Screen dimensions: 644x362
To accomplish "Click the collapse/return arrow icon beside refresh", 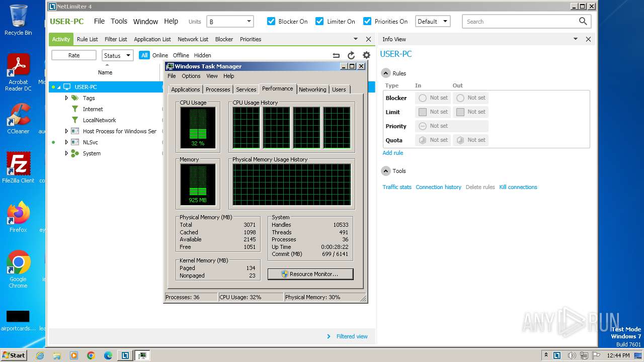I will click(336, 55).
